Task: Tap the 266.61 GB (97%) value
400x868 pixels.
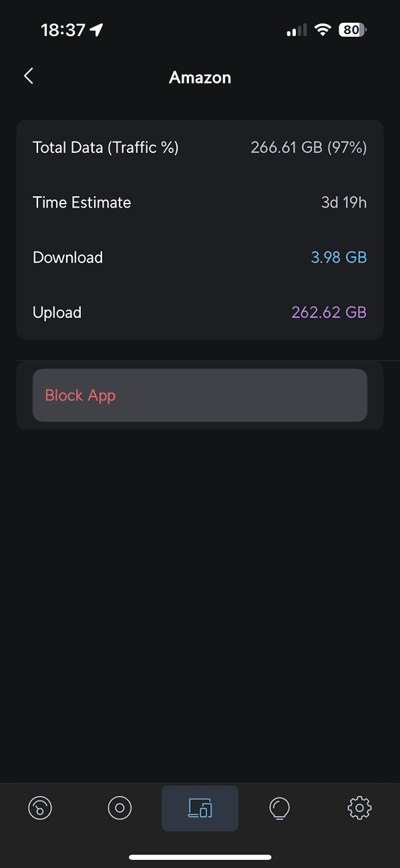Action: pos(309,148)
